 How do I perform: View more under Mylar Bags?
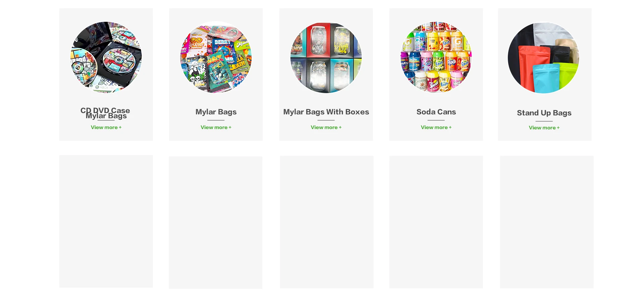pos(216,127)
